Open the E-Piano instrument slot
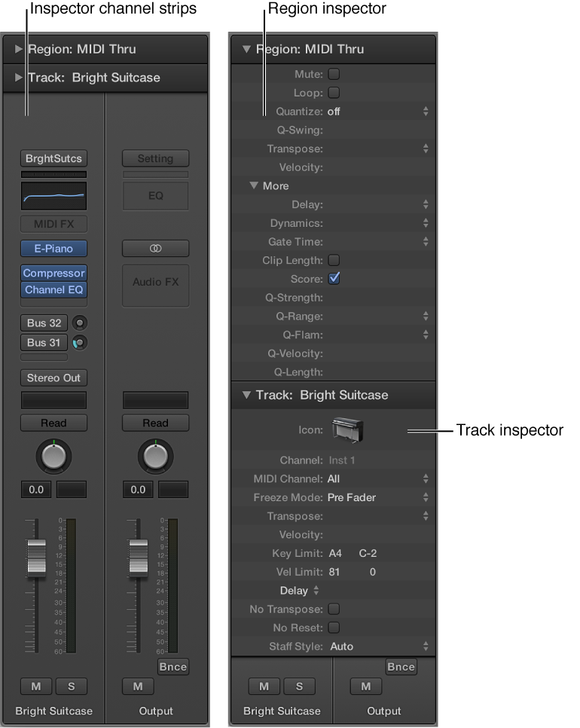Viewport: 580px width, 728px height. 53,249
